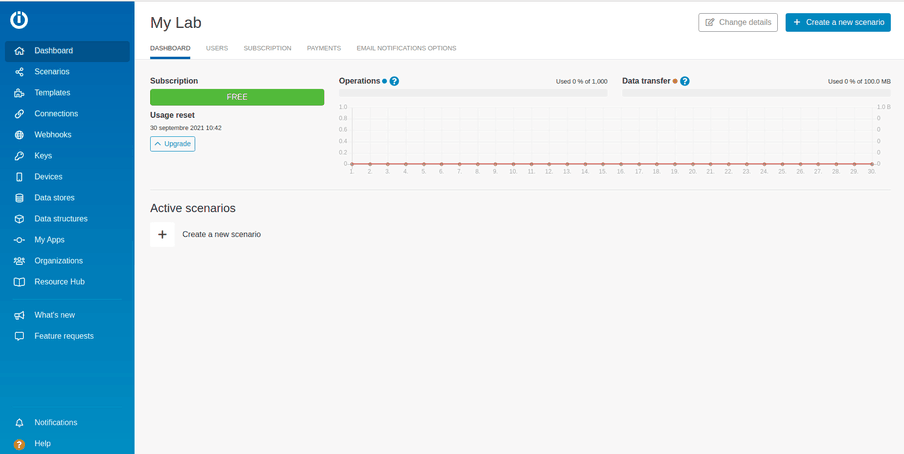The height and width of the screenshot is (454, 904).
Task: Click the Change details button
Action: [x=737, y=22]
